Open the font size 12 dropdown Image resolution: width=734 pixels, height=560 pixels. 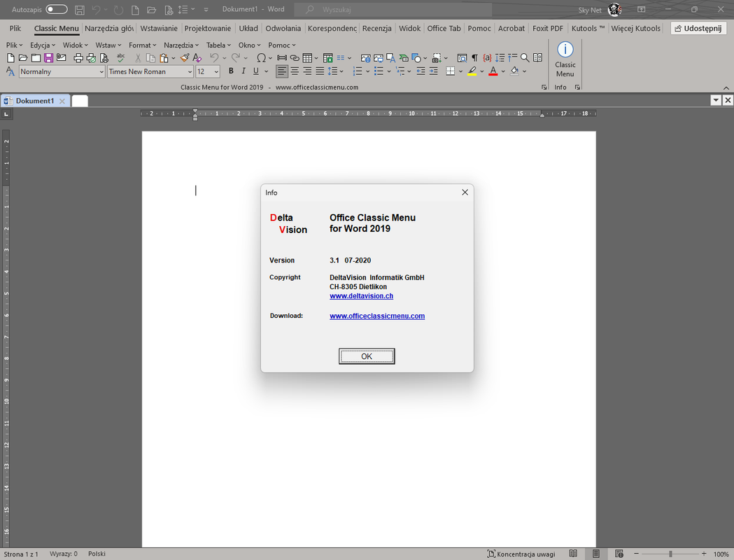pos(216,71)
